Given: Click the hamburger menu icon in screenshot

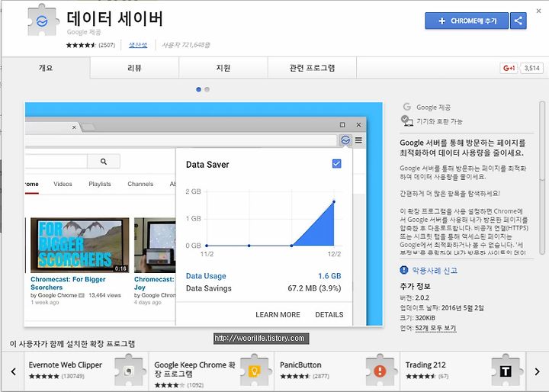Looking at the screenshot, I should pyautogui.click(x=358, y=140).
